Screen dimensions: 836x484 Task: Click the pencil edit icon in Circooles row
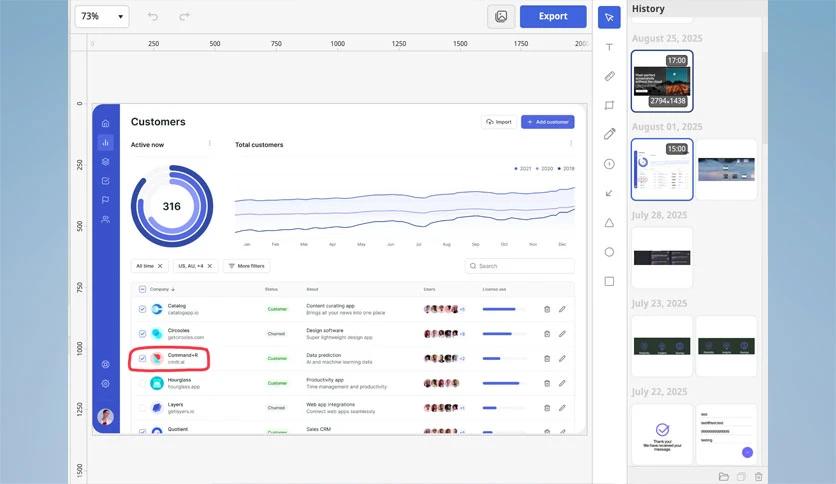(x=562, y=334)
